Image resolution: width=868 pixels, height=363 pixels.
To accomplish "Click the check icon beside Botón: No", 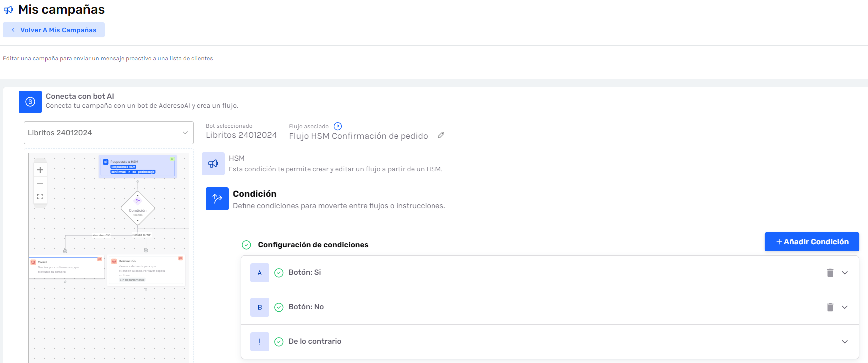I will (x=279, y=307).
